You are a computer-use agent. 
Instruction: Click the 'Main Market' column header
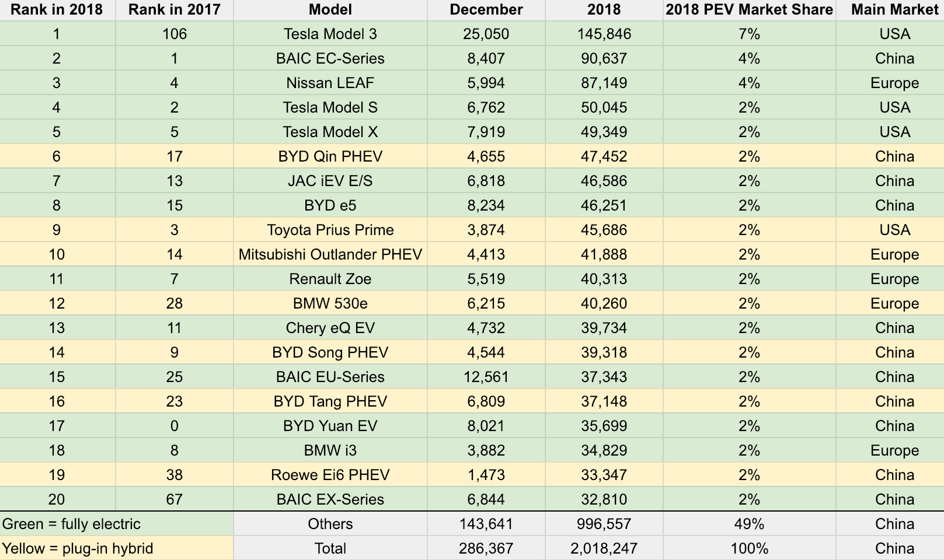pyautogui.click(x=894, y=10)
